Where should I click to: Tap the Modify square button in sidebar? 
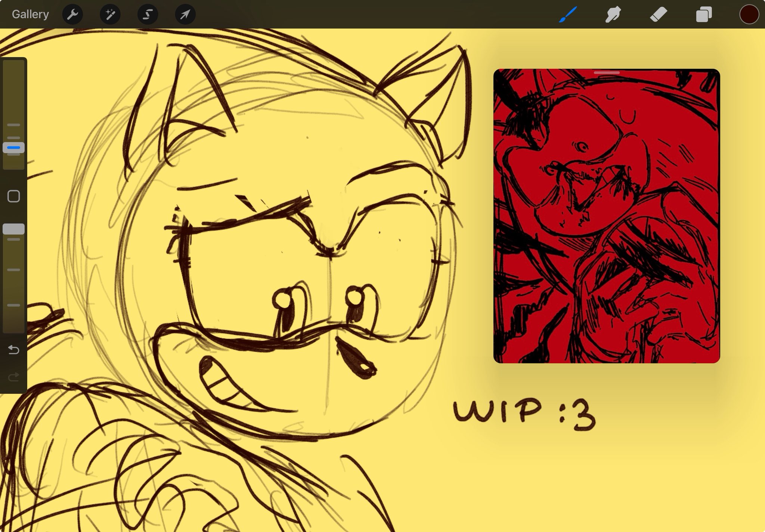(x=14, y=196)
